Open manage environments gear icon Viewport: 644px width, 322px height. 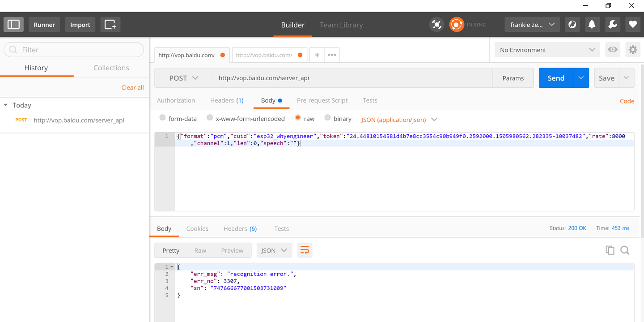pyautogui.click(x=632, y=50)
